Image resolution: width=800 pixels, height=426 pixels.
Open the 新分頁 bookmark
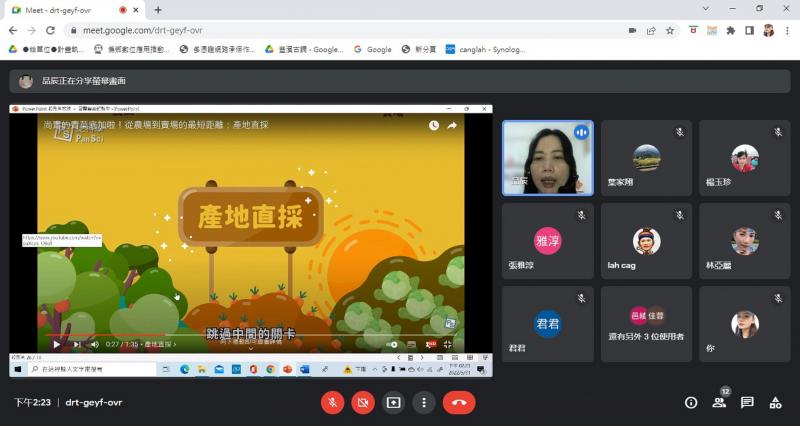click(x=419, y=49)
